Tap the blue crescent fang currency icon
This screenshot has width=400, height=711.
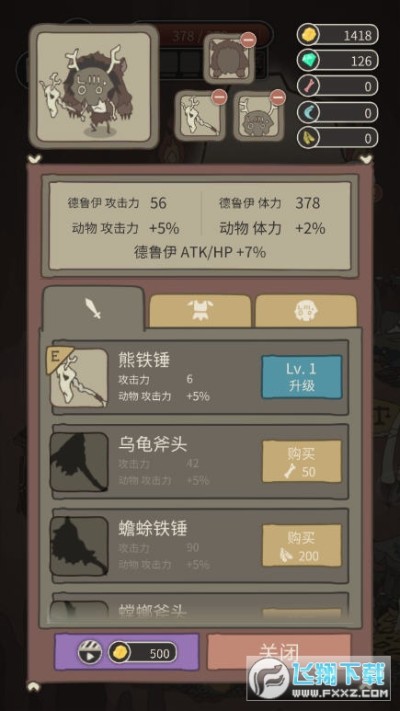[309, 112]
